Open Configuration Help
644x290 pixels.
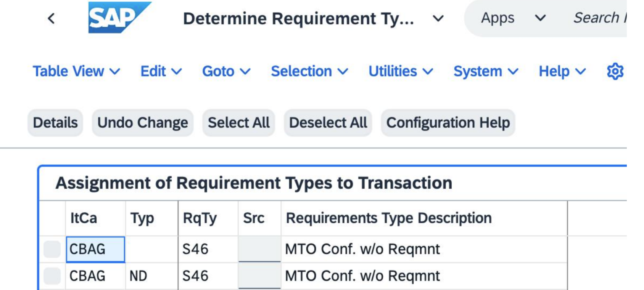pyautogui.click(x=448, y=123)
